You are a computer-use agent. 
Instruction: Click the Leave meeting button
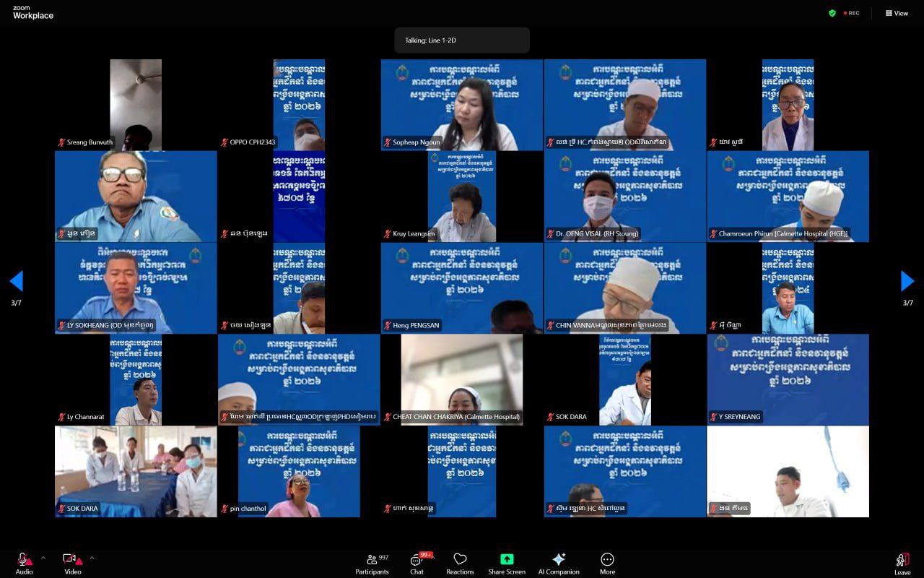point(902,563)
